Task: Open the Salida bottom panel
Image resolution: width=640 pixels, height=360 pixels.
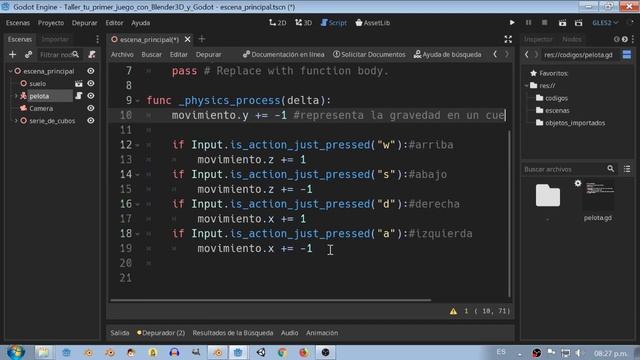Action: [x=120, y=333]
